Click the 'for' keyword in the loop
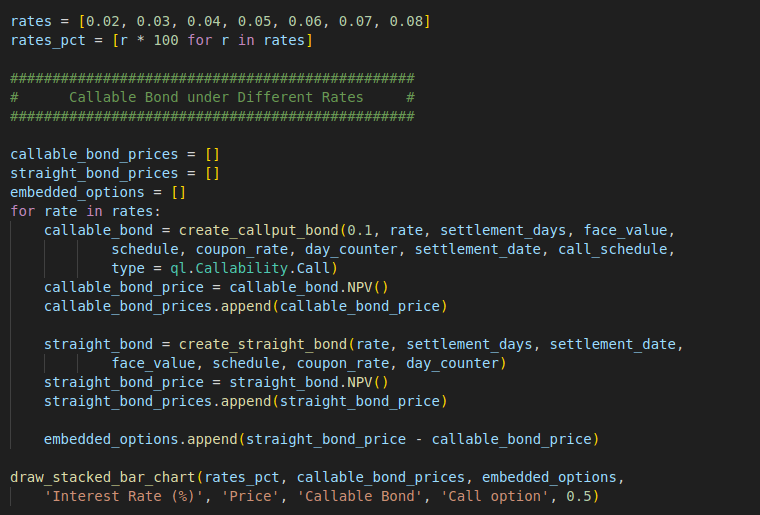This screenshot has height=515, width=760. coord(23,211)
